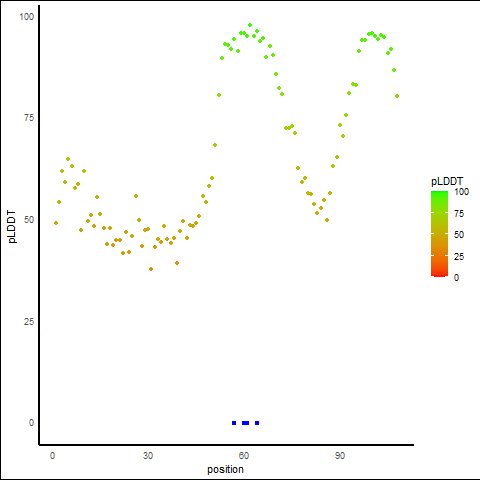Image resolution: width=480 pixels, height=480 pixels.
Task: Click the legend label 0
Action: click(456, 277)
